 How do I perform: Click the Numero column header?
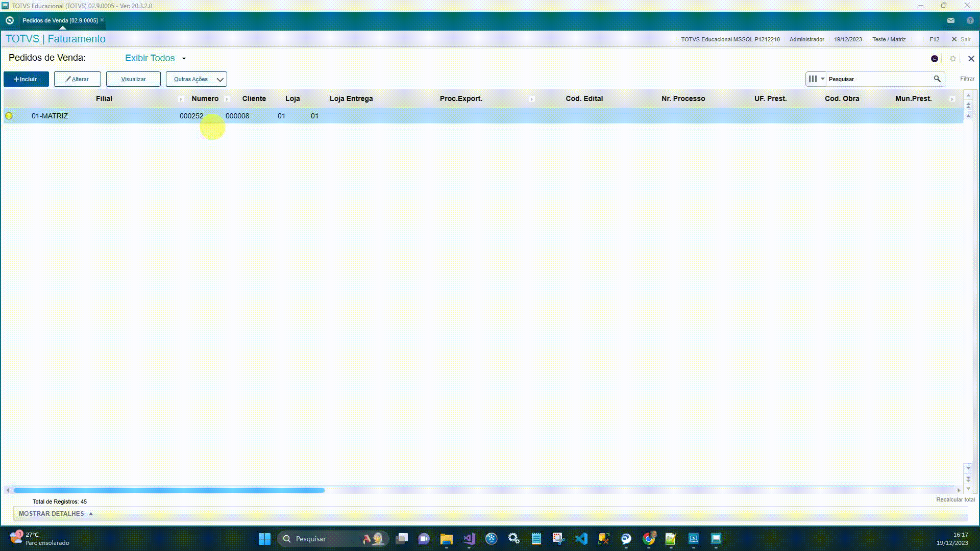point(205,98)
